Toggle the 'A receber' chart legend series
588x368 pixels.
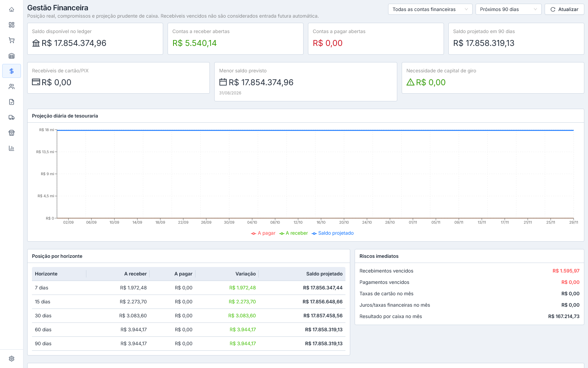[293, 233]
